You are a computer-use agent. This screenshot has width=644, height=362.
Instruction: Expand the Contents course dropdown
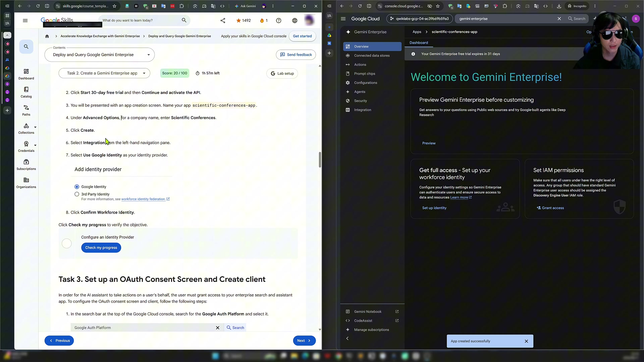coord(100,55)
